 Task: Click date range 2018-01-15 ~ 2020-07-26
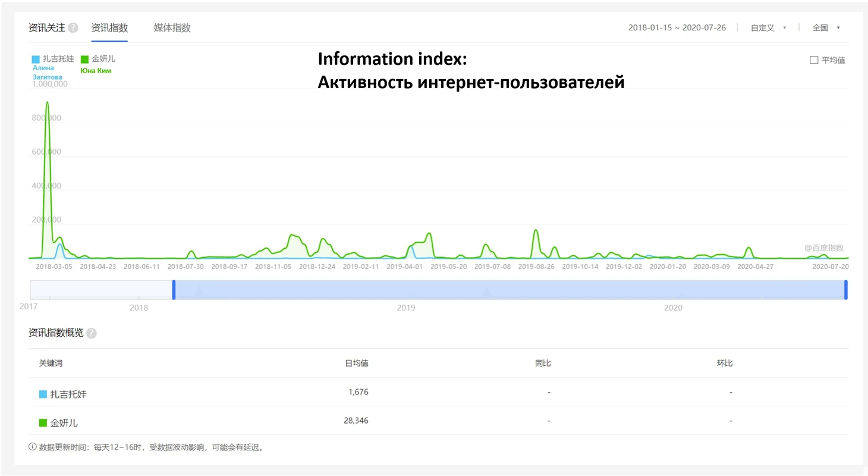677,27
